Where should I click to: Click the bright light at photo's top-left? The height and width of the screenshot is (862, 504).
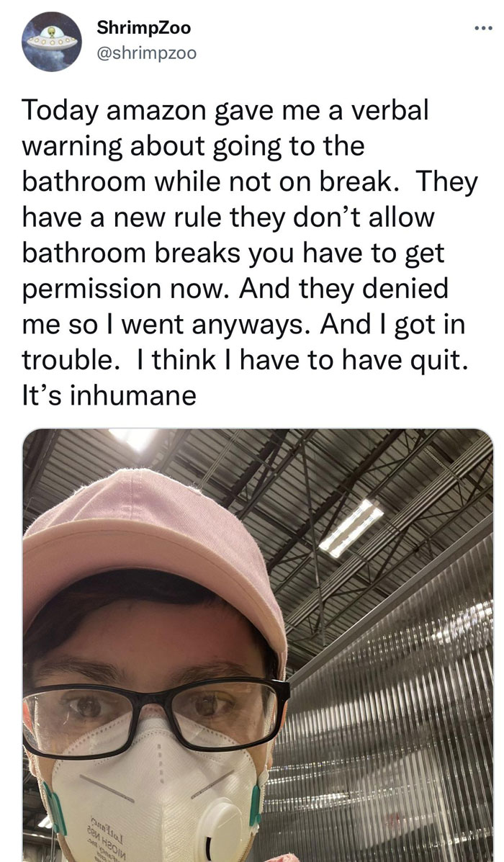tap(135, 439)
